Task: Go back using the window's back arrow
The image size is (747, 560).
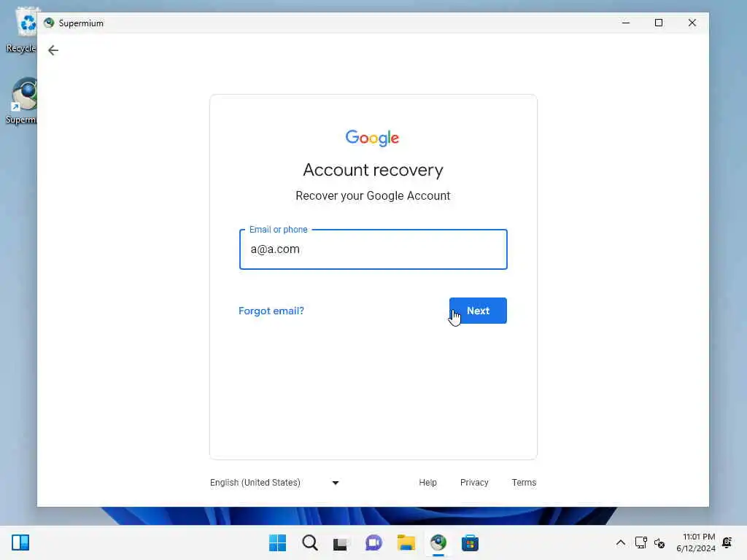Action: 53,50
